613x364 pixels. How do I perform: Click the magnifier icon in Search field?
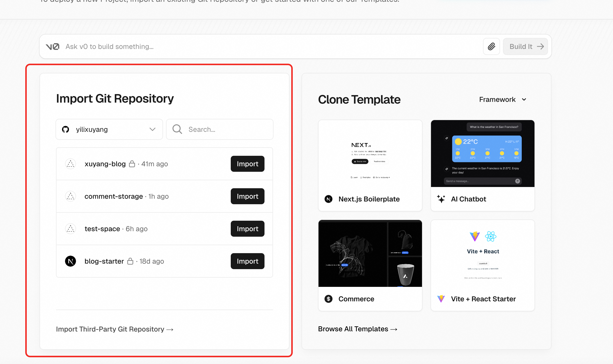click(x=177, y=129)
